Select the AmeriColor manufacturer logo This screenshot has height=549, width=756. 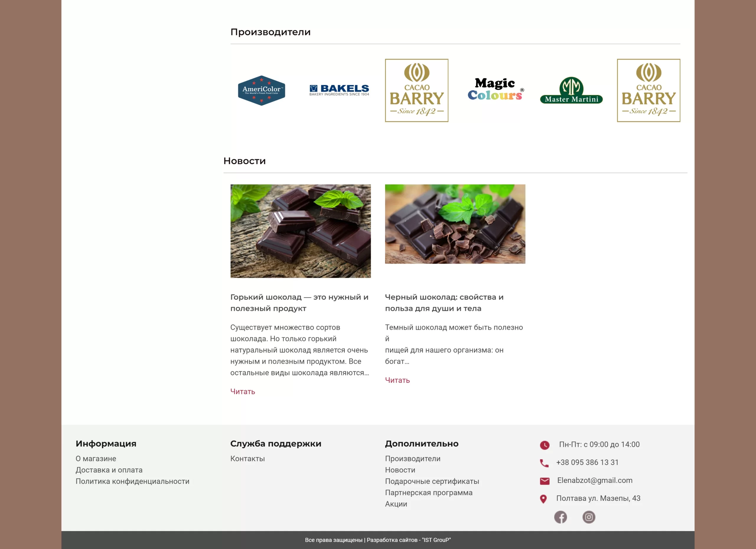pyautogui.click(x=262, y=90)
